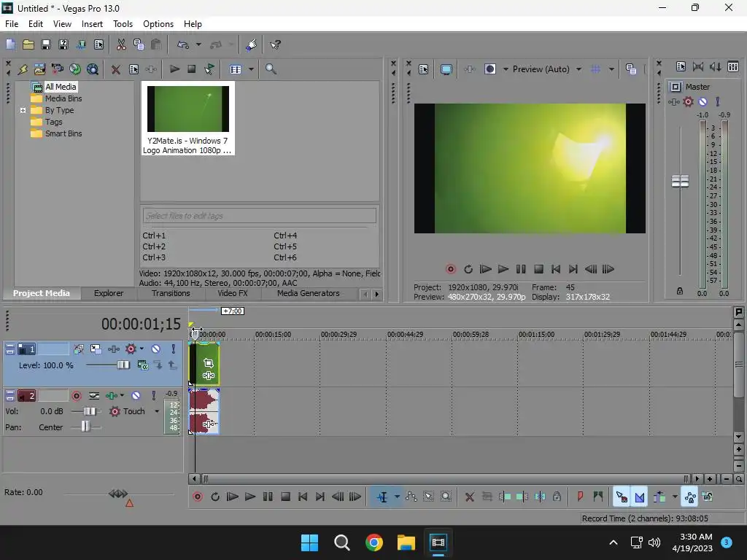This screenshot has height=560, width=747.
Task: Select the Zoom Edit tool icon
Action: pyautogui.click(x=446, y=497)
